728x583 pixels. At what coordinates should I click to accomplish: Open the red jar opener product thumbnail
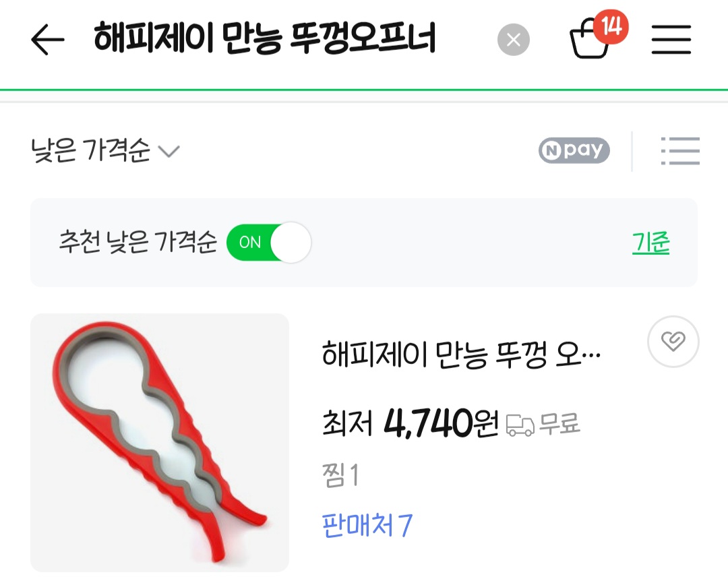[160, 443]
